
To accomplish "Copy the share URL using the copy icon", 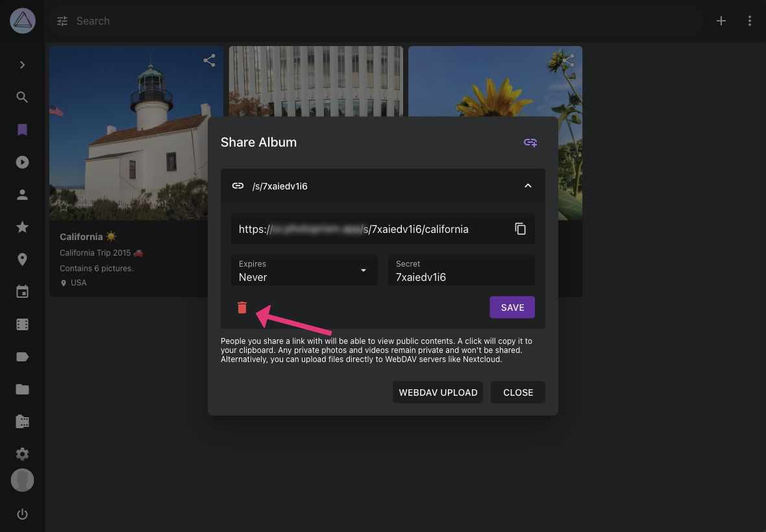I will [x=521, y=228].
